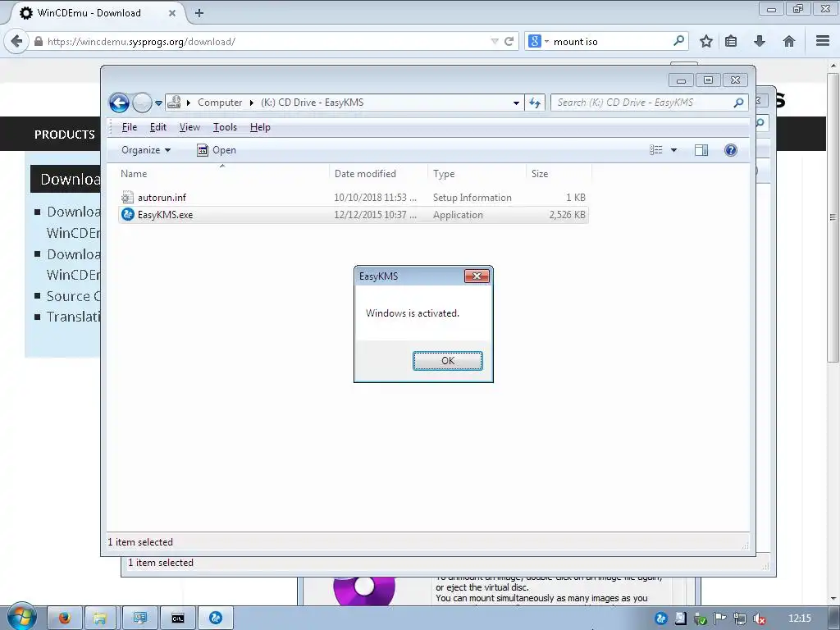
Task: Click Computer in the Explorer address bar
Action: [220, 103]
